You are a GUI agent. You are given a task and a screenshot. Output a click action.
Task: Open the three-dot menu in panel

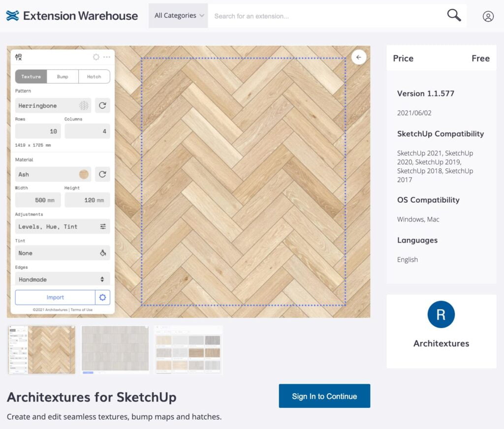(107, 57)
